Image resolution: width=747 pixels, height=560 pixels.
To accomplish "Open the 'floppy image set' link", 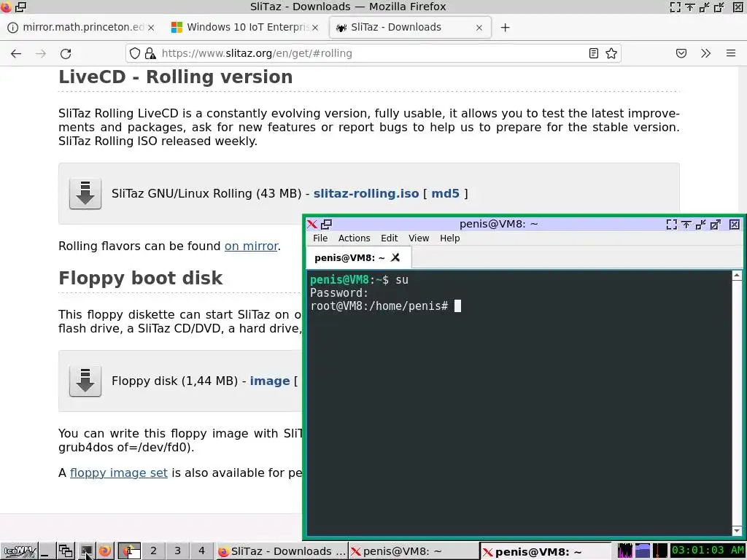I will tap(119, 472).
